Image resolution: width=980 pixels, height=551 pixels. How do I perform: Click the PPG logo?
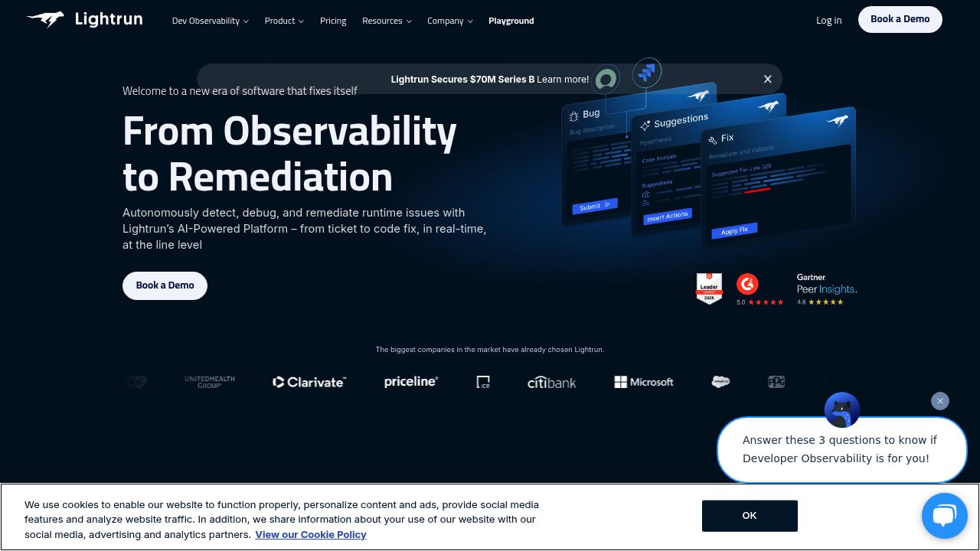tap(776, 382)
